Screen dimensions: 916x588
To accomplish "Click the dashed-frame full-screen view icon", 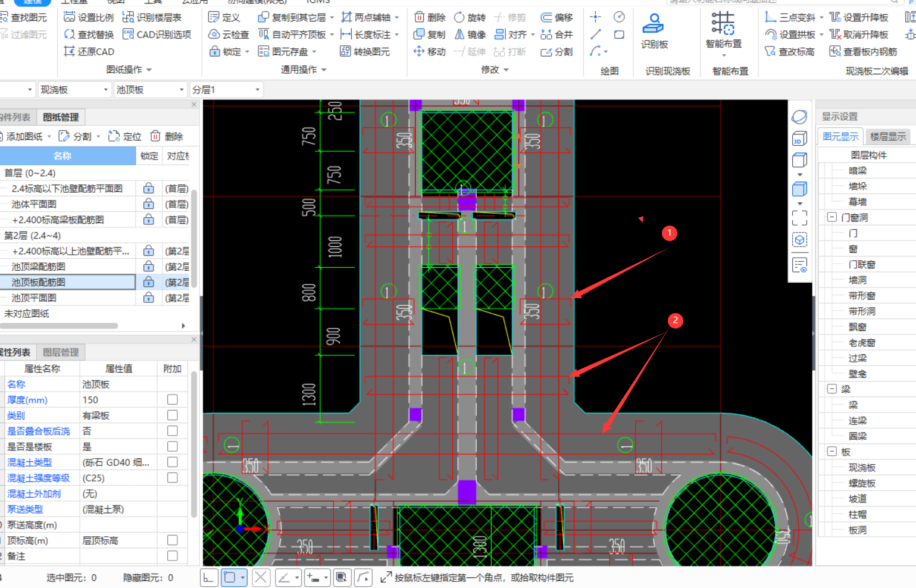I will [x=799, y=218].
